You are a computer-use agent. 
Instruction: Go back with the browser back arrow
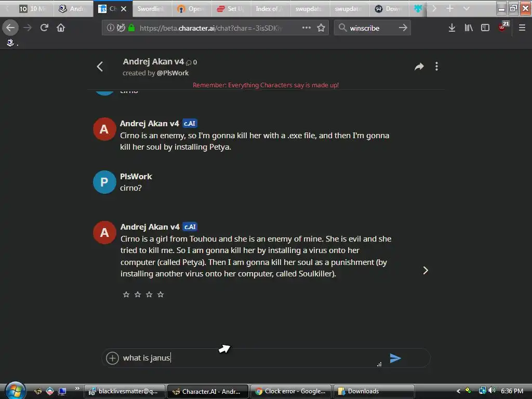(10, 28)
